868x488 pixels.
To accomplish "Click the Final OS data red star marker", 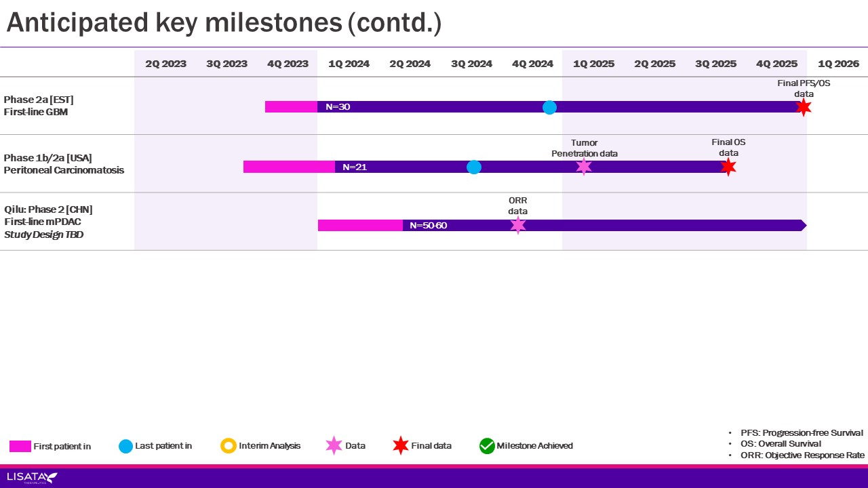I will point(728,167).
